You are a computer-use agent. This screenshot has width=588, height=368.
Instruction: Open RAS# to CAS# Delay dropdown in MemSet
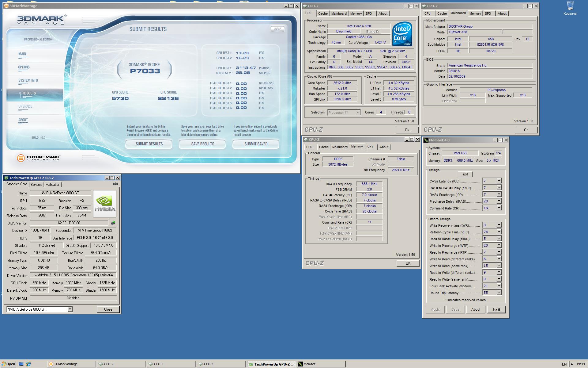click(499, 188)
